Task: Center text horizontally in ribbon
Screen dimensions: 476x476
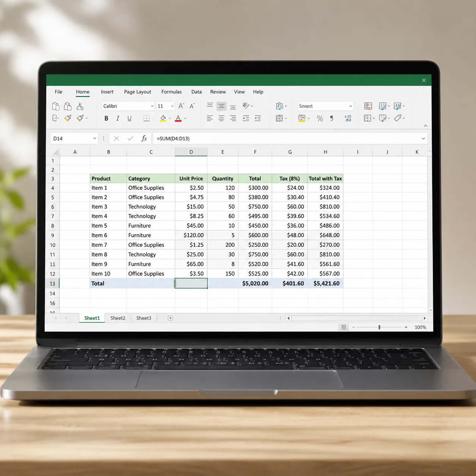Action: 221,118
